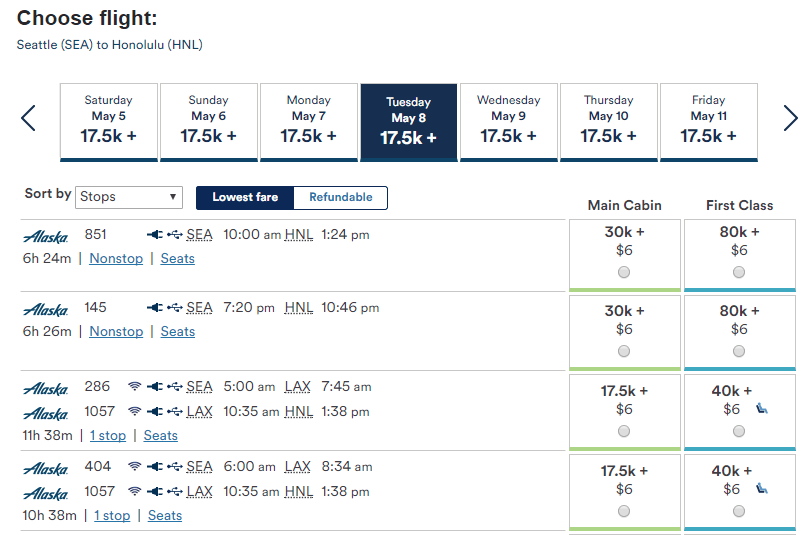The height and width of the screenshot is (535, 806).
Task: Click the Wi-Fi icon for flight 286
Action: coord(135,387)
